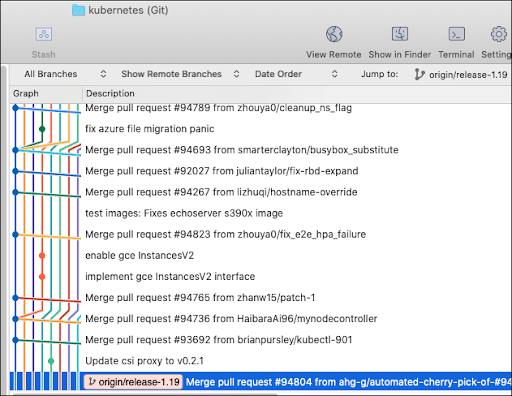Select commit 'Update csi proxy to v0.2.1'
The width and height of the screenshot is (512, 396).
pyautogui.click(x=144, y=361)
